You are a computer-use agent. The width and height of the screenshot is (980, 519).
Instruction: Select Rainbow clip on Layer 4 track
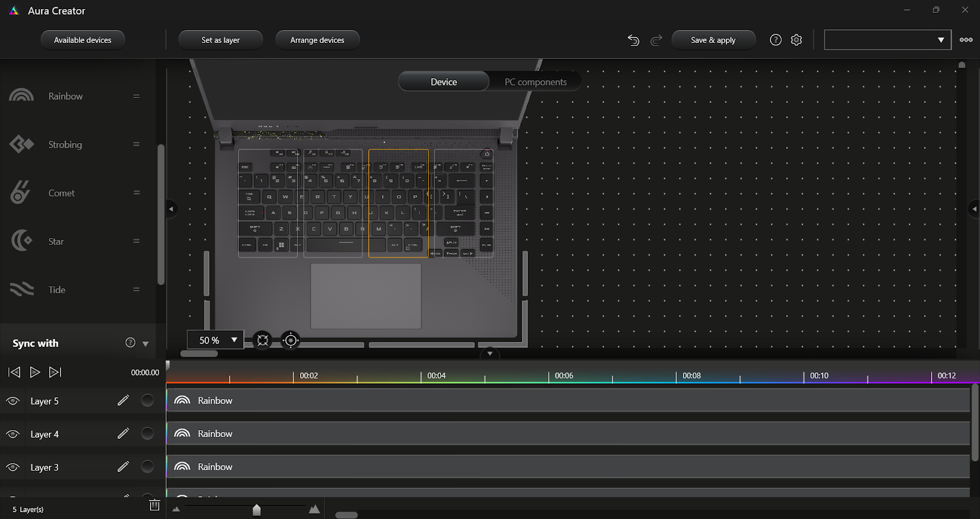pos(568,433)
